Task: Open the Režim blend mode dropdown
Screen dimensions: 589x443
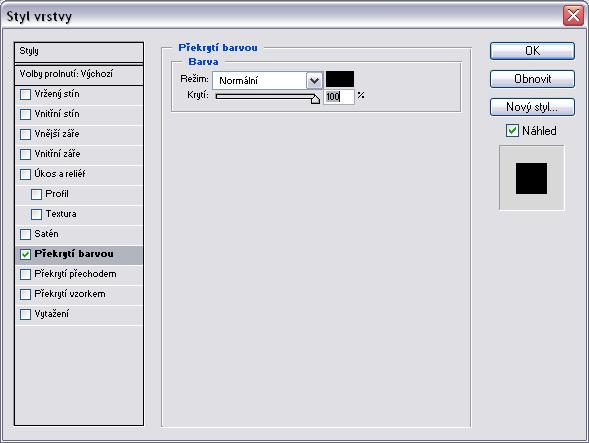Action: (267, 80)
